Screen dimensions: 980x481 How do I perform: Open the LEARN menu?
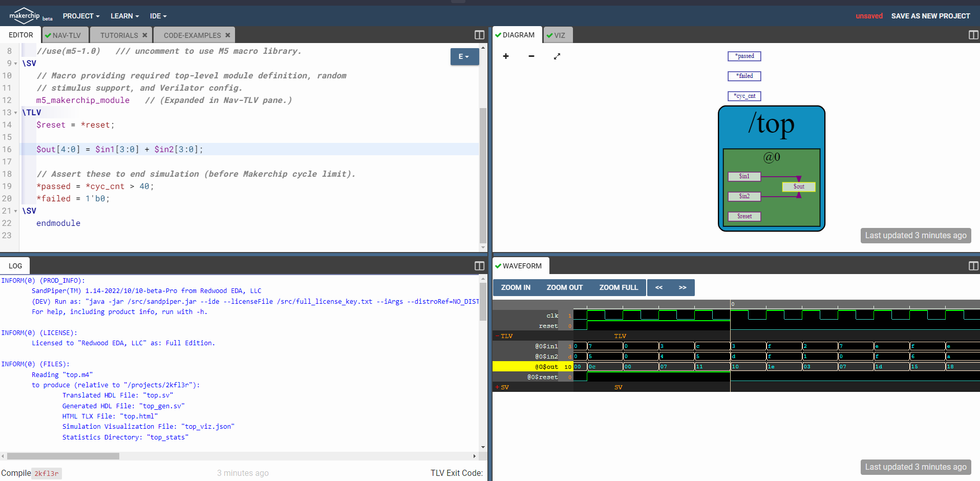tap(124, 16)
